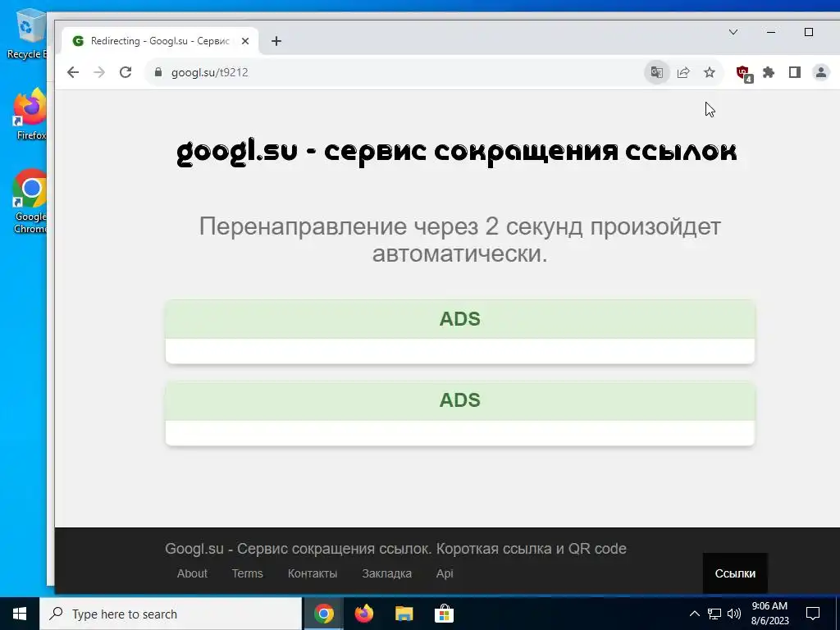The image size is (840, 630).
Task: Open the Chrome profile avatar
Action: [820, 72]
